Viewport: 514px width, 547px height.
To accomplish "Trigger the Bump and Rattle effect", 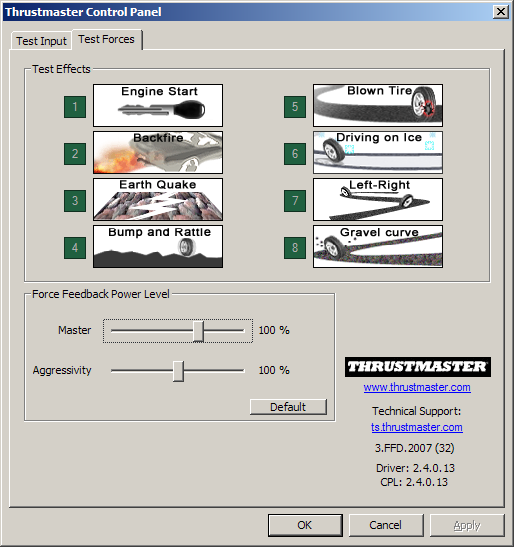I will [158, 247].
